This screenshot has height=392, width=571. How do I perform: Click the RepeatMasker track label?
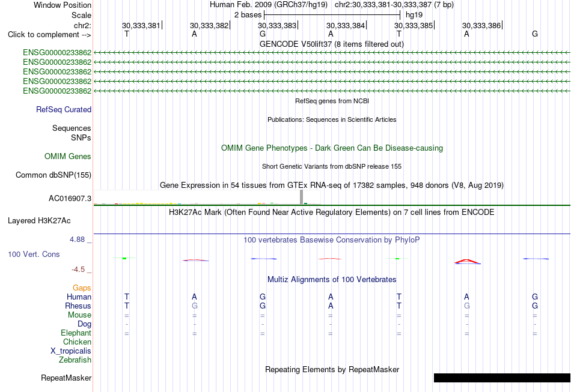(66, 378)
